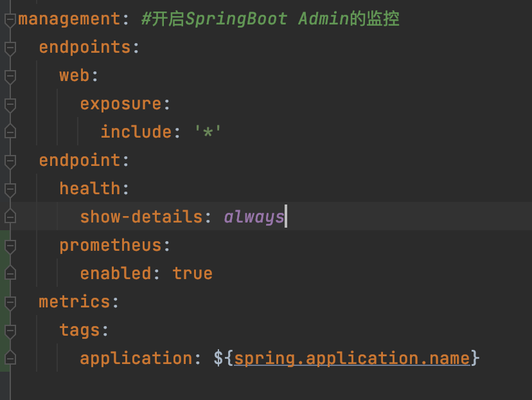Click the show-details key
Image resolution: width=532 pixels, height=400 pixels.
point(141,217)
